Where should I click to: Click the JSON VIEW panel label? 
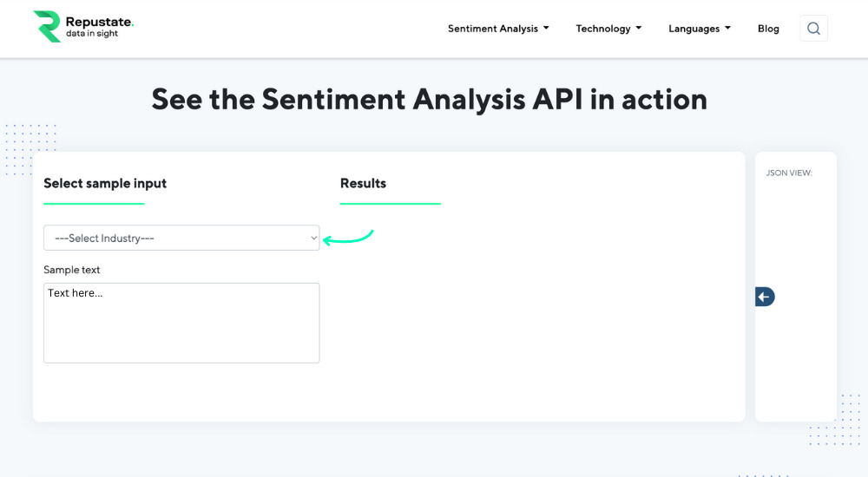click(789, 173)
